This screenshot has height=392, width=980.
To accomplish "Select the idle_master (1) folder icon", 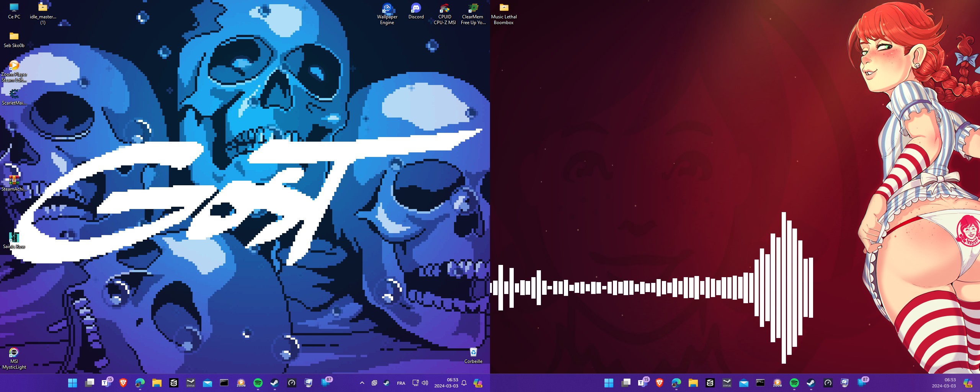I will click(43, 13).
